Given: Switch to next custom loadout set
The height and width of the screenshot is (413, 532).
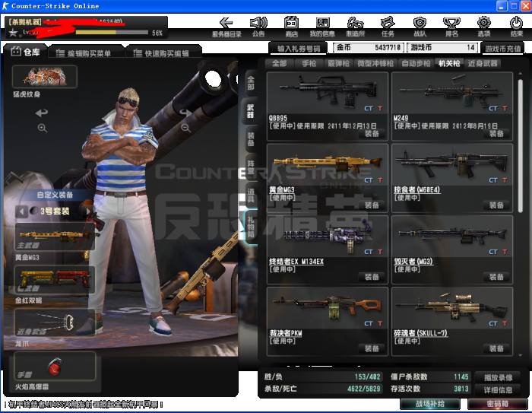Looking at the screenshot, I should click(x=89, y=211).
